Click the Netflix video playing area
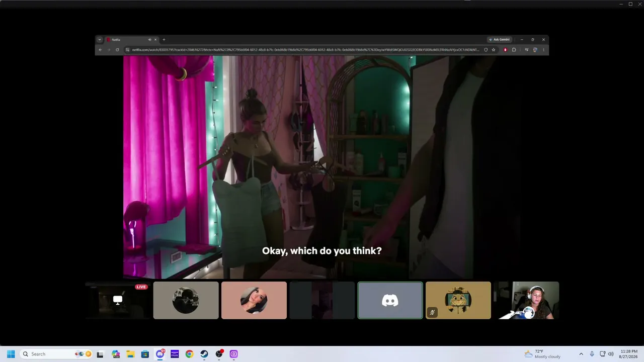Image resolution: width=644 pixels, height=362 pixels. pyautogui.click(x=322, y=167)
